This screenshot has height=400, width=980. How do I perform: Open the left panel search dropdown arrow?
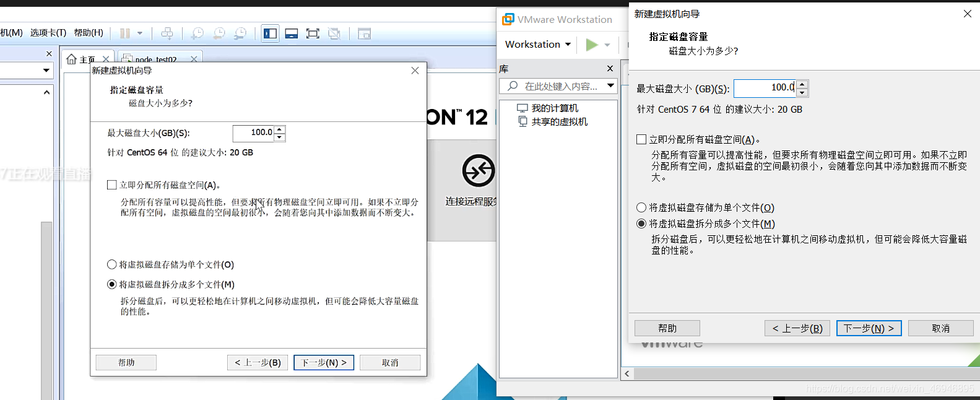[x=46, y=71]
